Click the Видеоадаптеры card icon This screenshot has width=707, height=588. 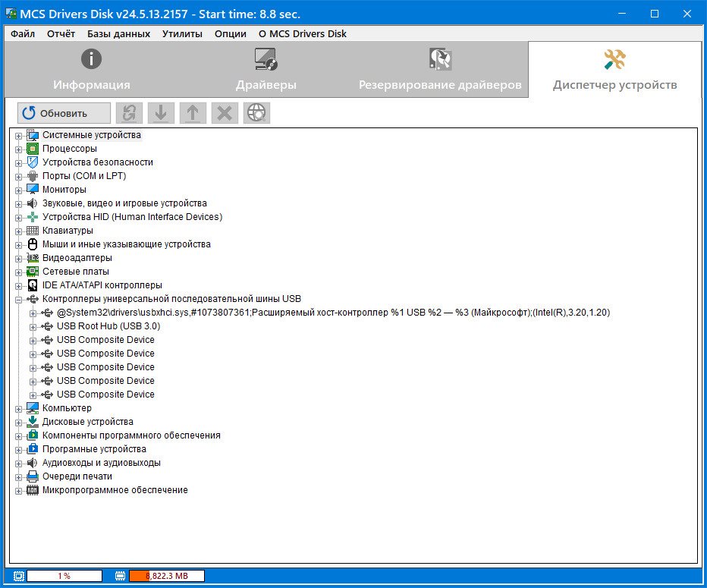click(x=33, y=258)
